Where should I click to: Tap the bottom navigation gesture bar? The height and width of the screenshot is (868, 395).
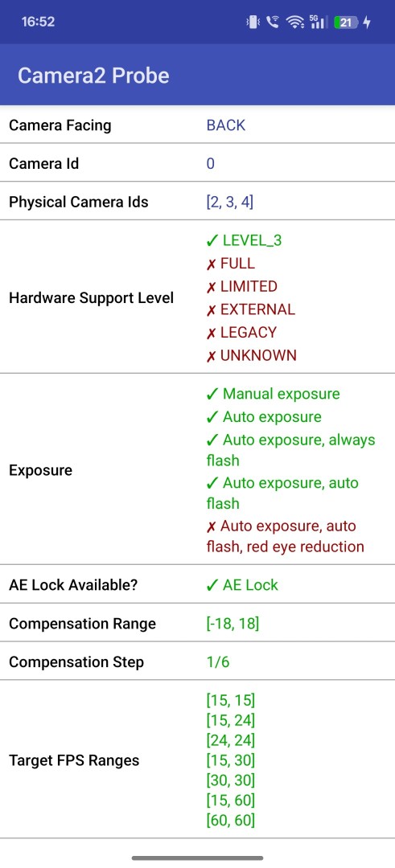coord(197,858)
